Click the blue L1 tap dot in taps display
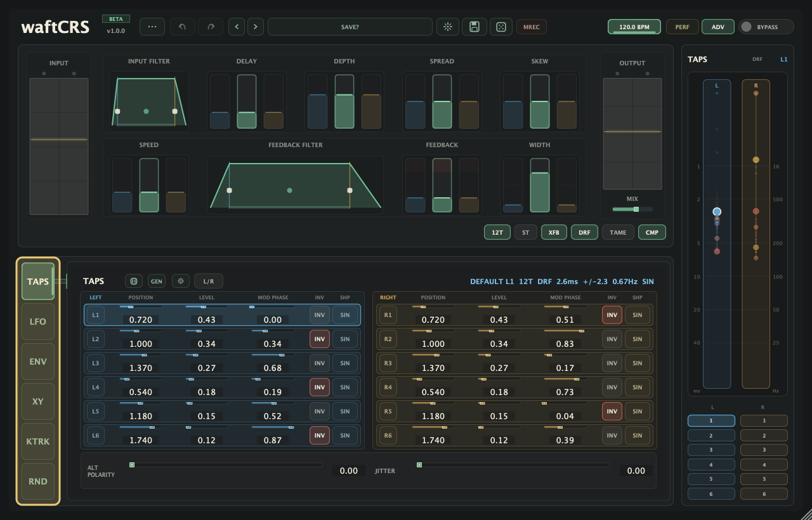 tap(717, 212)
